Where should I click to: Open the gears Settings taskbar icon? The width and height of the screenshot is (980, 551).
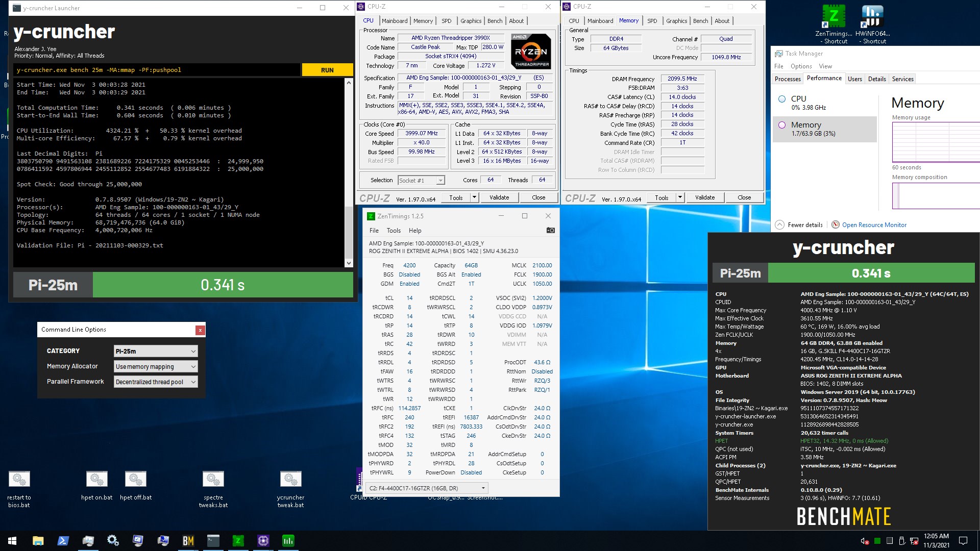click(x=113, y=541)
